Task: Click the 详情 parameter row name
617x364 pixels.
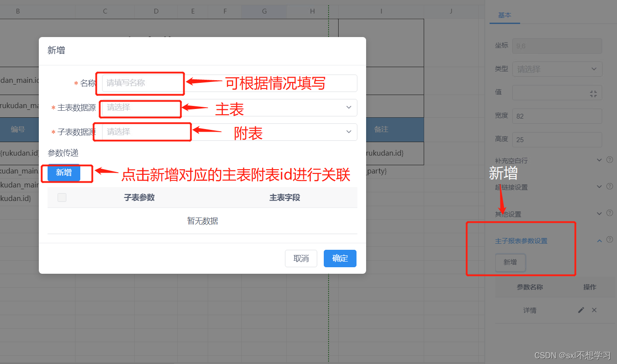Action: click(530, 310)
